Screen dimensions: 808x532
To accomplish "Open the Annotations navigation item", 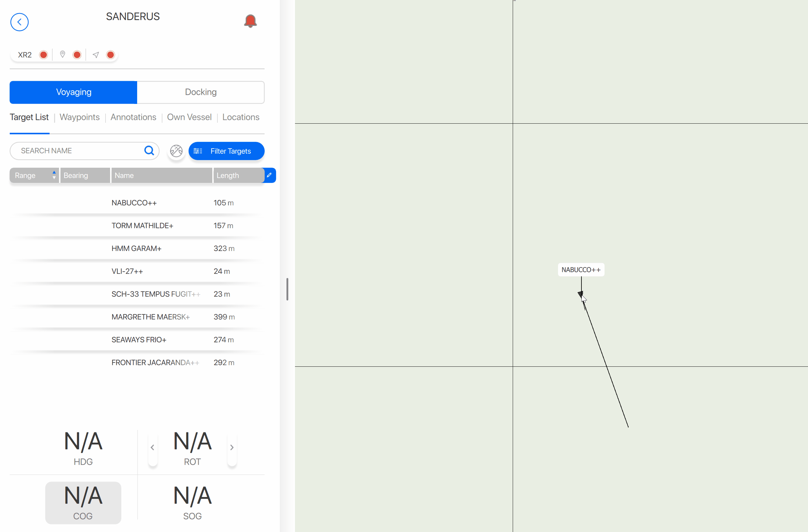I will click(x=133, y=117).
